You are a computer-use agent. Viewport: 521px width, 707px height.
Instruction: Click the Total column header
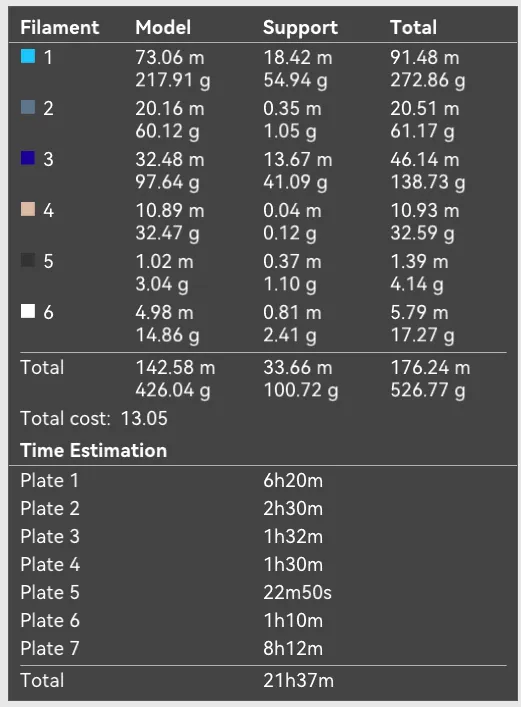(x=414, y=28)
